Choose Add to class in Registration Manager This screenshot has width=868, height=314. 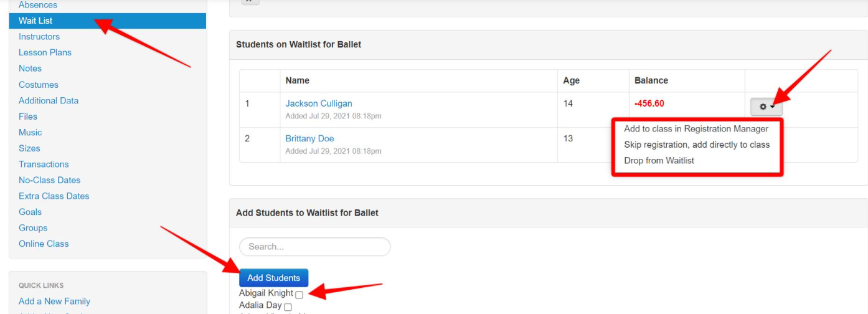696,129
